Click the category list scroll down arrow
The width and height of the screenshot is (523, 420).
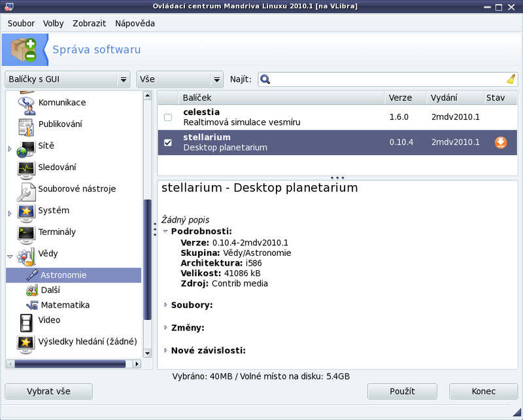click(148, 353)
